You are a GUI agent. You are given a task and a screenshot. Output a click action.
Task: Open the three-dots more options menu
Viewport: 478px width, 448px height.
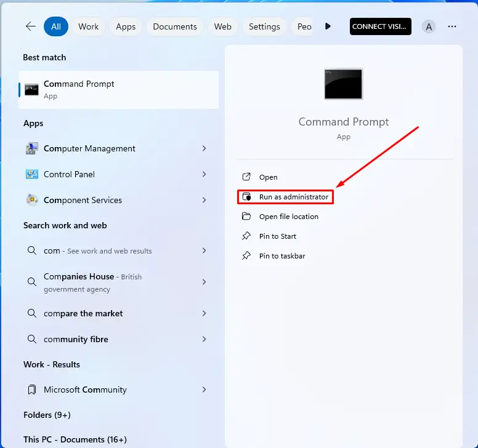click(x=452, y=26)
